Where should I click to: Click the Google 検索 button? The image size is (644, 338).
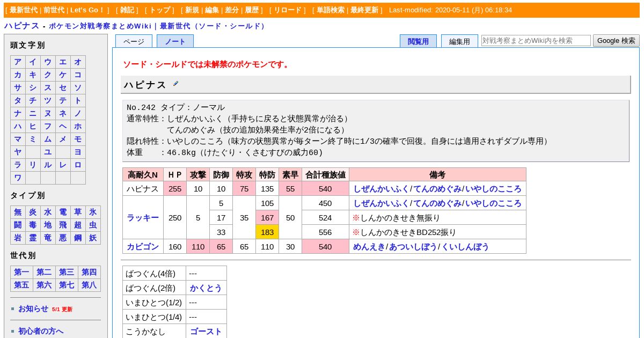click(x=616, y=40)
